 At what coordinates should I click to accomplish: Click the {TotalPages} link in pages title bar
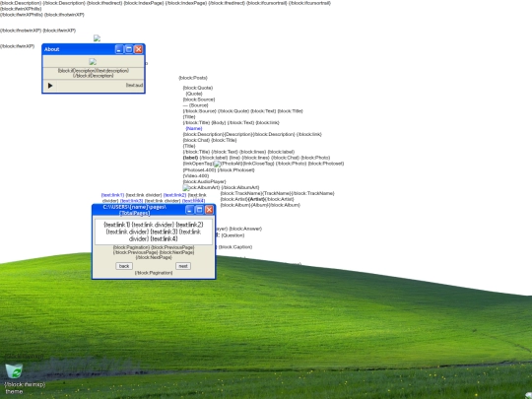135,213
